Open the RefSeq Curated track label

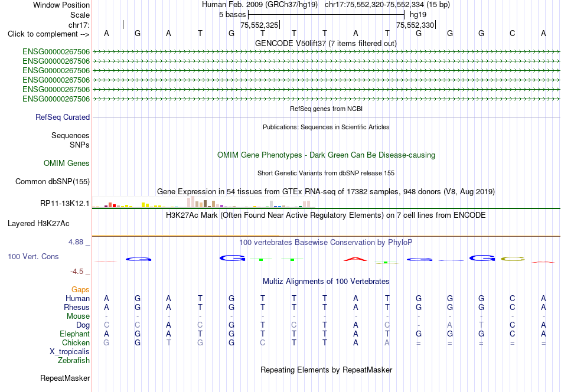click(63, 117)
